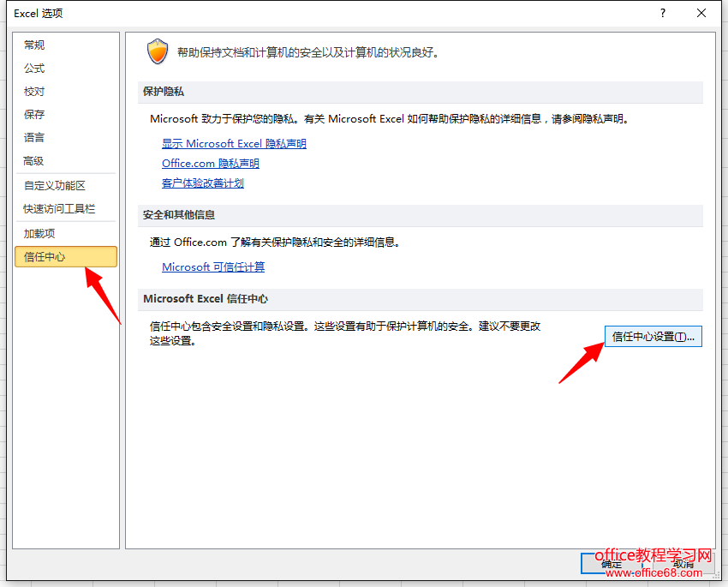Click the security shield icon
Viewport: 728px width, 587px height.
coord(158,51)
